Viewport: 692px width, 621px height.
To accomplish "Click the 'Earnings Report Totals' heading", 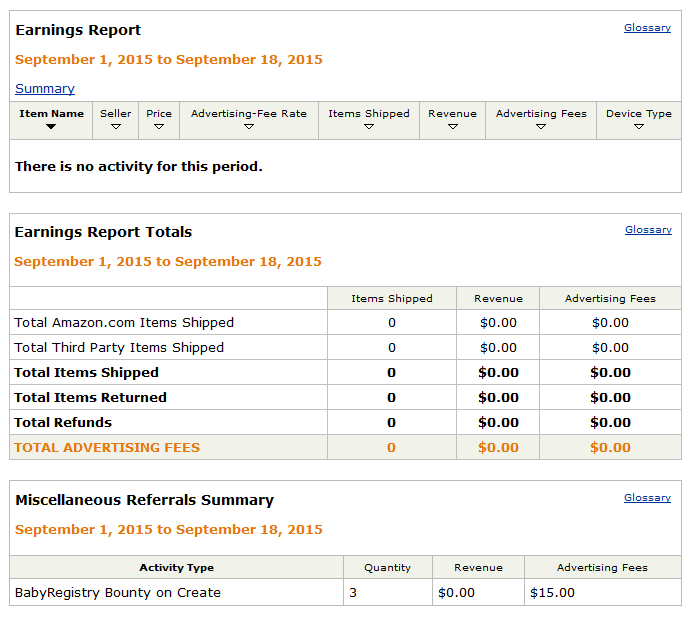I will coord(103,232).
